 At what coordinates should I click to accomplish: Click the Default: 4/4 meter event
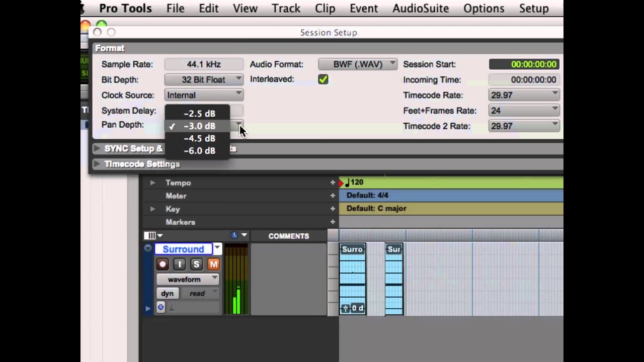click(x=367, y=195)
